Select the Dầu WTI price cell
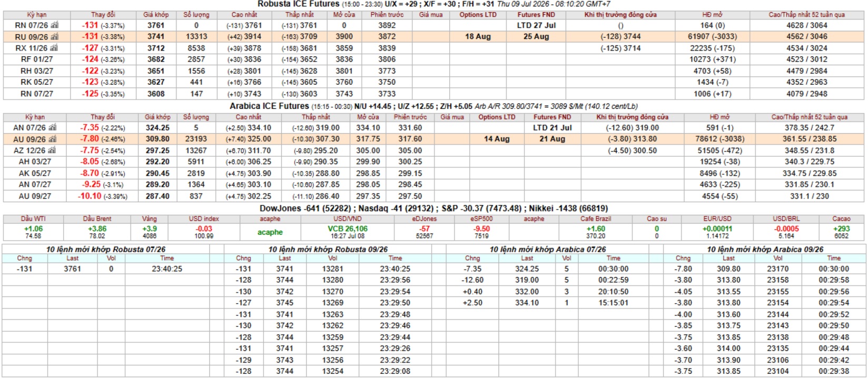Image resolution: width=868 pixels, height=378 pixels. 34,232
